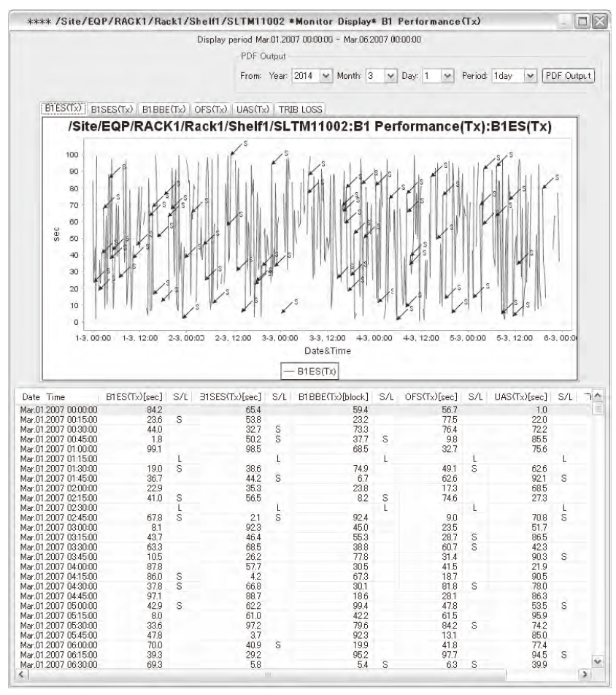Click the table's vertical scrollbar up arrow
Viewport: 616px width, 695px height.
(x=598, y=396)
